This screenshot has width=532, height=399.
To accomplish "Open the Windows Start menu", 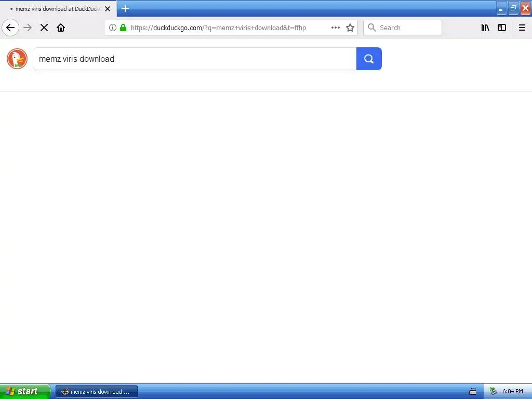I will point(25,392).
